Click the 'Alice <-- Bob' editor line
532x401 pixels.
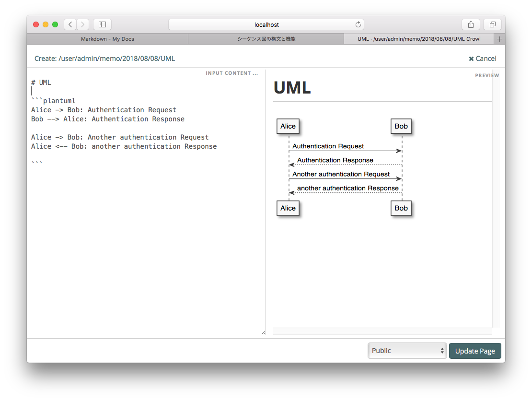[x=124, y=146]
